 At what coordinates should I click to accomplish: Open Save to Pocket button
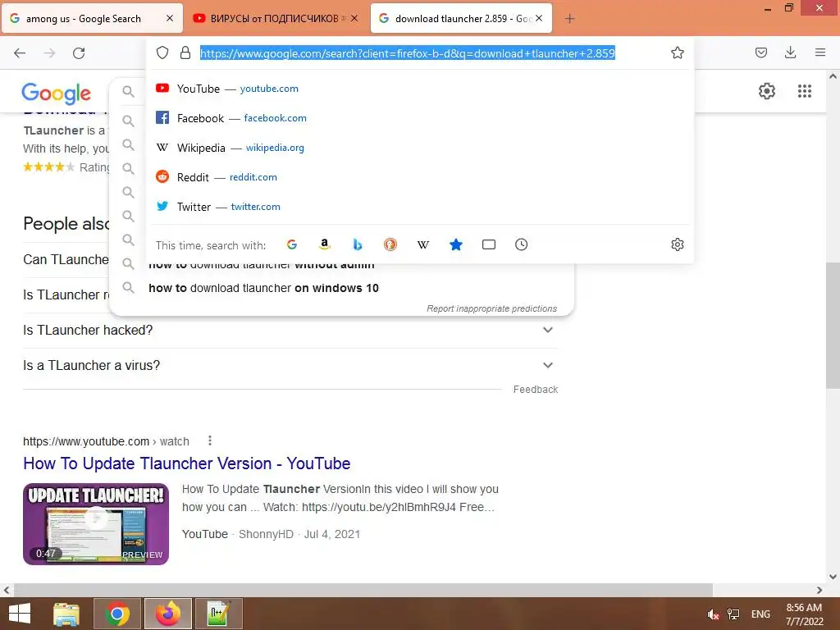coord(760,52)
